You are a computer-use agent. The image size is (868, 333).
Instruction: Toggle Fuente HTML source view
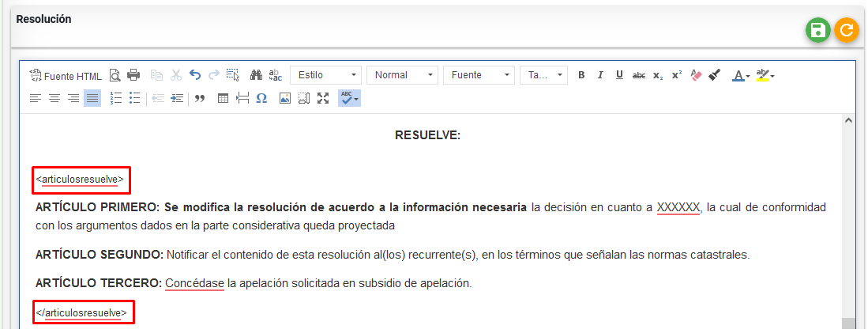point(66,76)
